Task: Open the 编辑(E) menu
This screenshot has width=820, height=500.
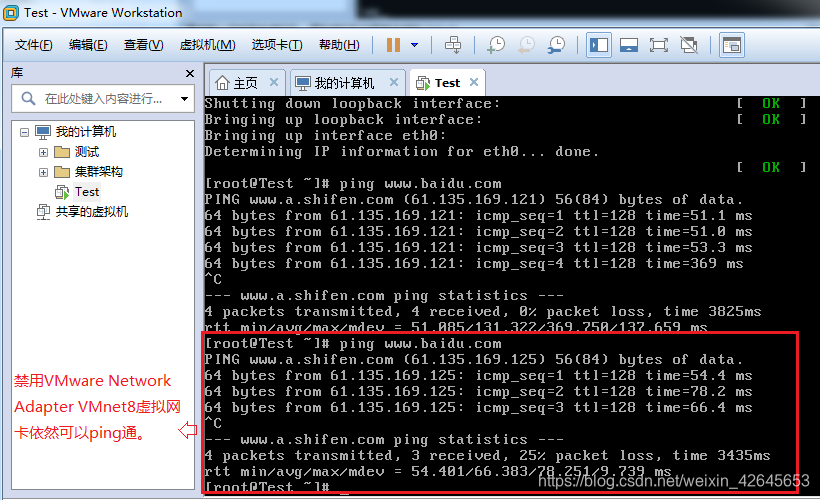Action: [x=88, y=45]
